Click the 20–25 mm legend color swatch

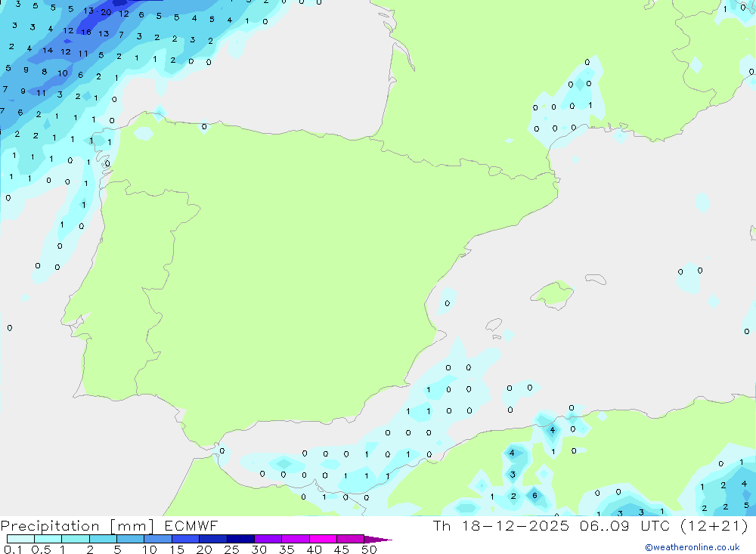(x=213, y=539)
